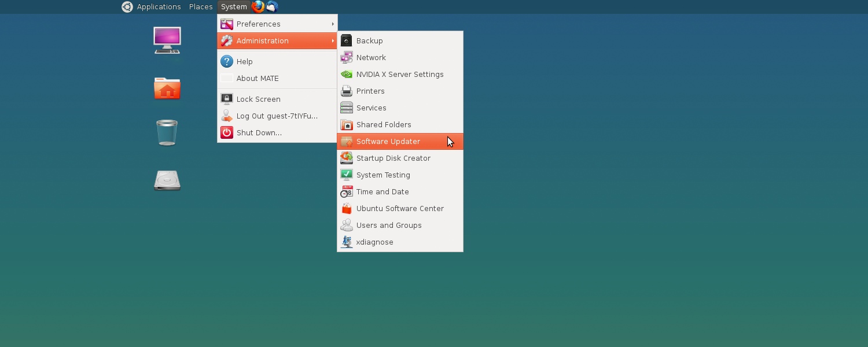
Task: Launch Firefox from the top panel icon
Action: (x=258, y=7)
